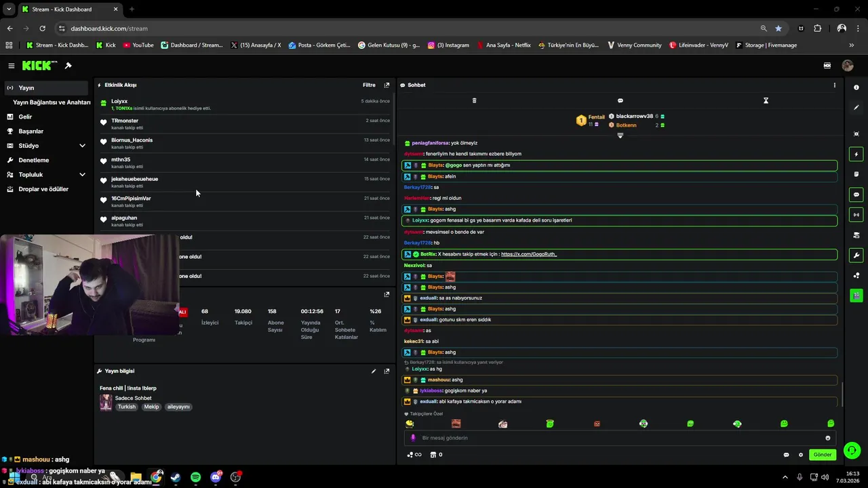The image size is (868, 488).
Task: Click the trash icon in the chat toolbar
Action: tap(474, 100)
